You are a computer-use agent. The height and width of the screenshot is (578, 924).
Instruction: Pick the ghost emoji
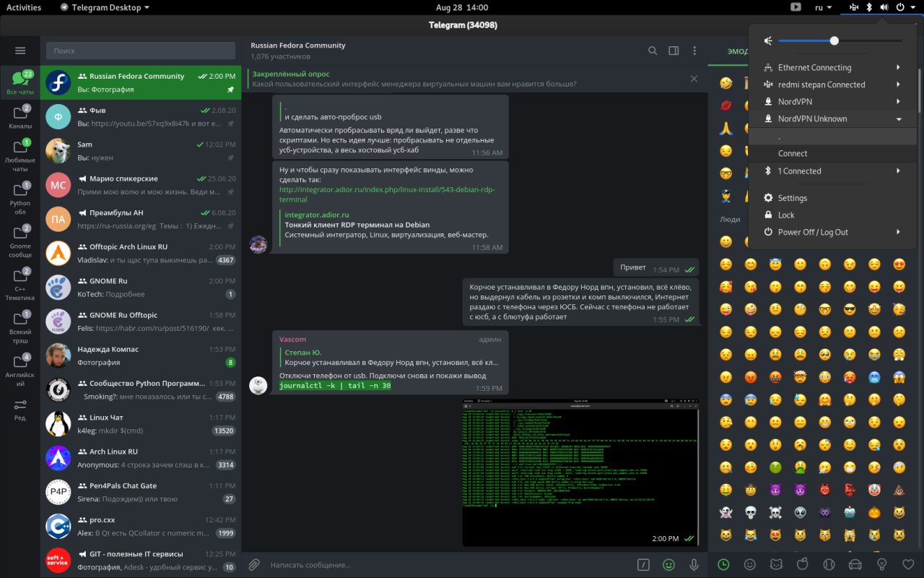tap(725, 512)
